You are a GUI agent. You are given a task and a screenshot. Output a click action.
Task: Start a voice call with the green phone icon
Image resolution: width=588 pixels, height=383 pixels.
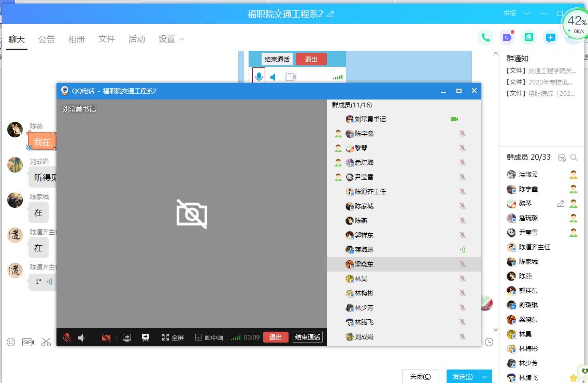click(x=485, y=37)
